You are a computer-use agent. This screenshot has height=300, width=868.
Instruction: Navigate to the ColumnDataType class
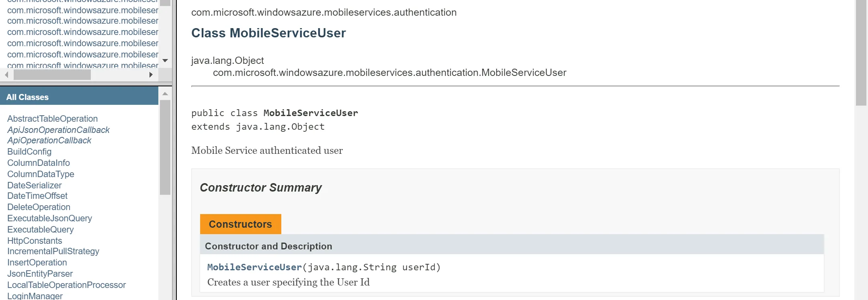41,174
